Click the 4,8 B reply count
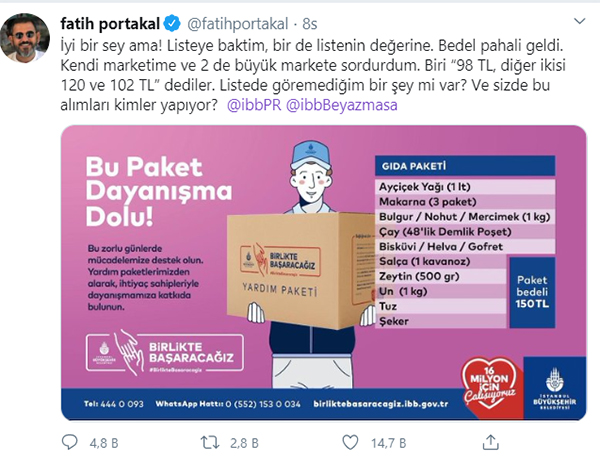 coord(104,443)
